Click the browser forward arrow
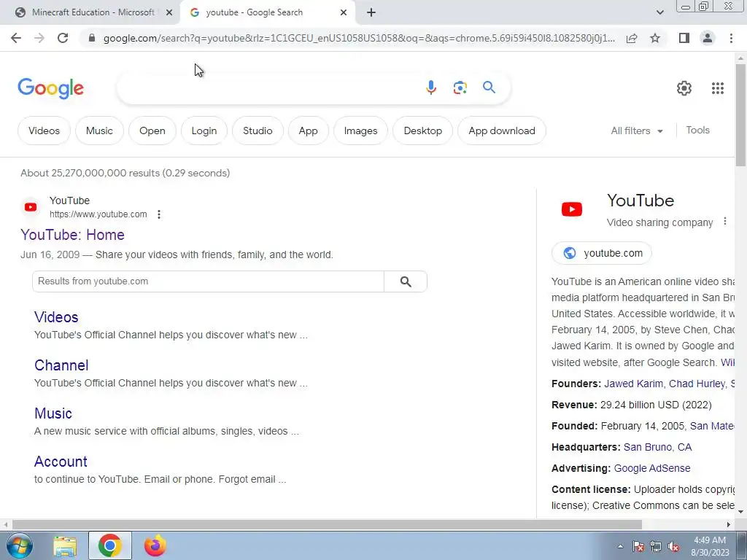Screen dimensions: 747x560 [x=39, y=38]
